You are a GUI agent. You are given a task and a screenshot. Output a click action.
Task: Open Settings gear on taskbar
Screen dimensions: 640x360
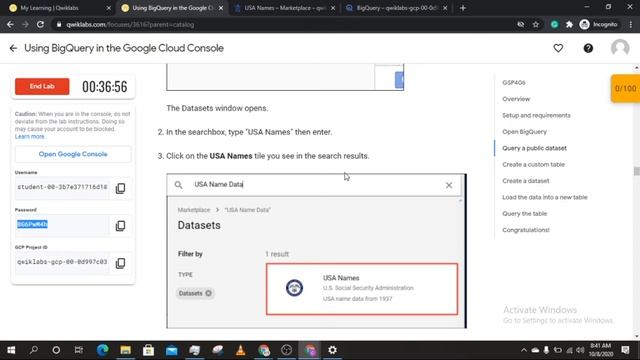pos(332,350)
